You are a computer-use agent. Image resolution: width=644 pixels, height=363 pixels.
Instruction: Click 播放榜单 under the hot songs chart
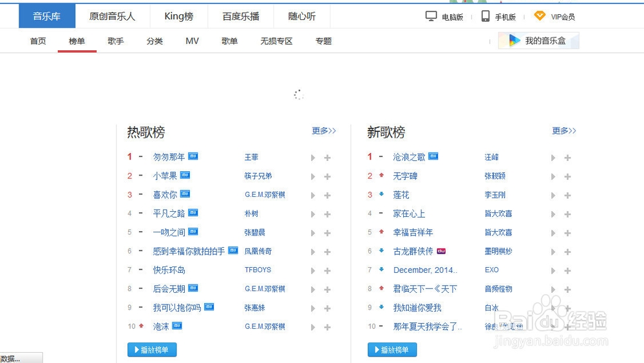[152, 350]
